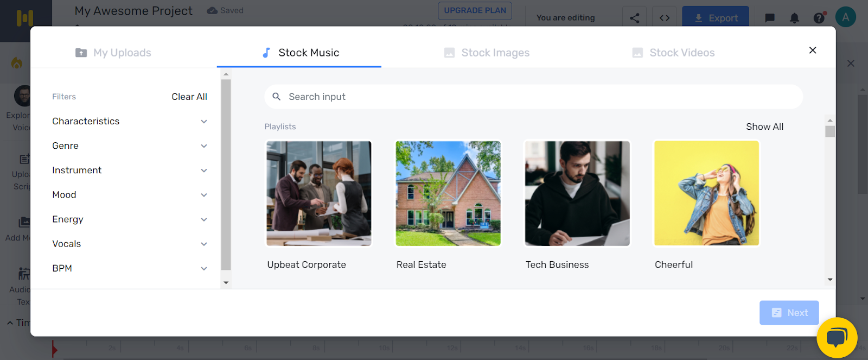
Task: Click scroll-up arrow of filters scrollbar
Action: (226, 74)
